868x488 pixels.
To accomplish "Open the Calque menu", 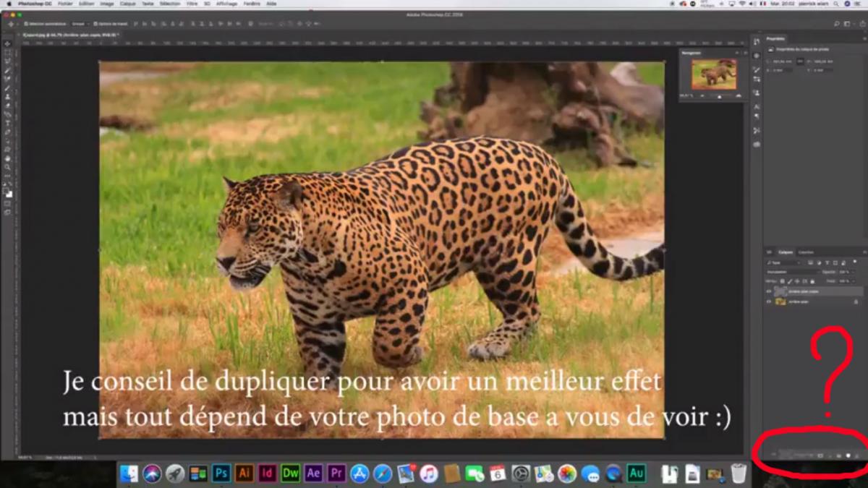I will [127, 4].
